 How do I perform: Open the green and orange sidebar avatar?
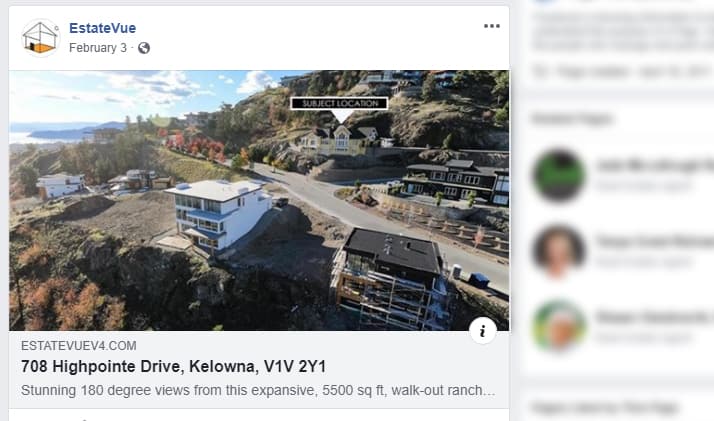coord(559,326)
